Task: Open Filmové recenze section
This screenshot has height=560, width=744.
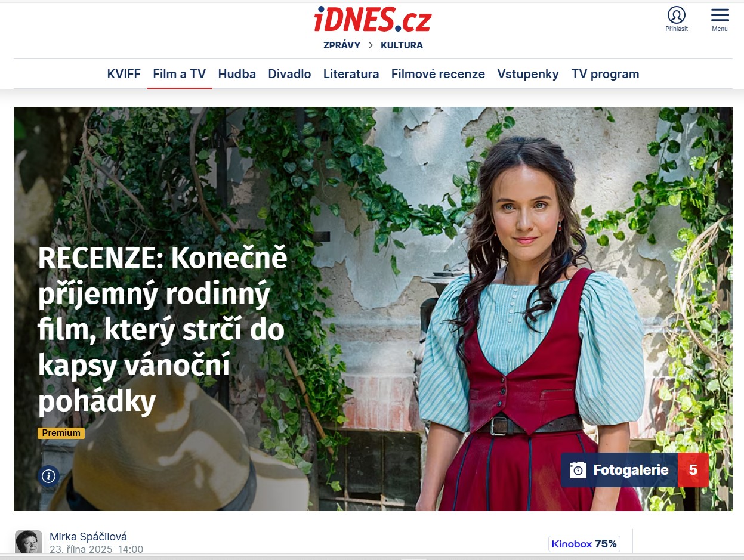Action: [x=438, y=74]
